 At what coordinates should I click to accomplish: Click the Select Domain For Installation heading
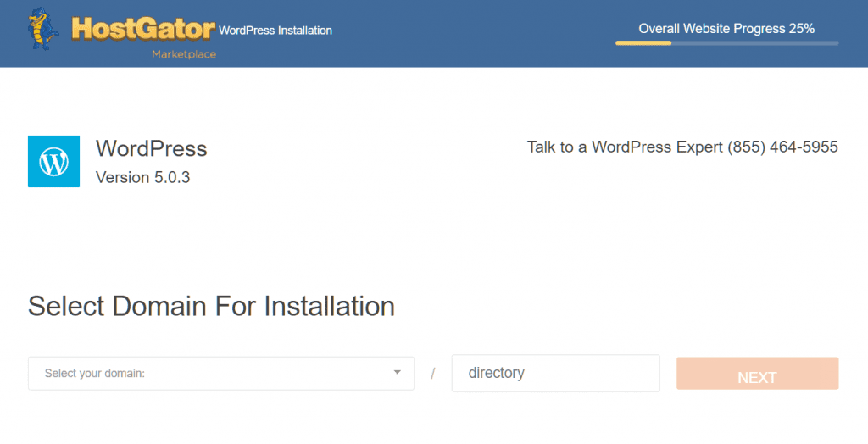click(x=211, y=306)
